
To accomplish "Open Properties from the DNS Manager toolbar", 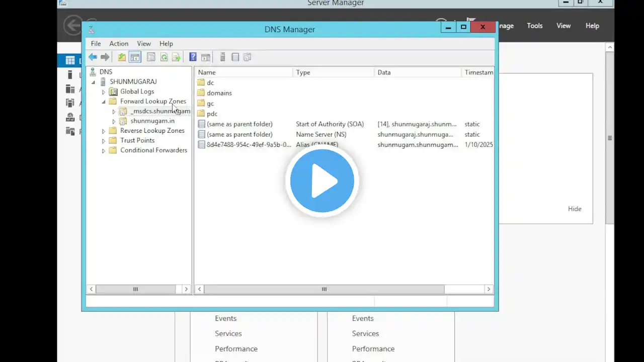I will coord(151,57).
